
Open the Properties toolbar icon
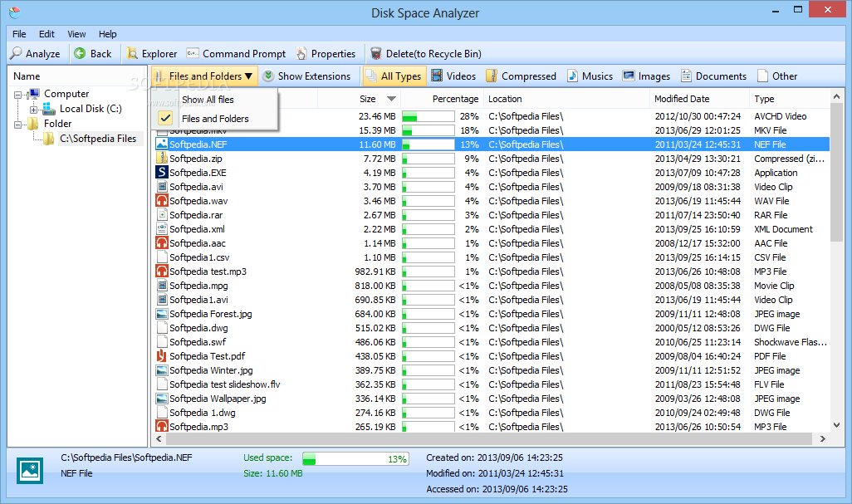[x=301, y=53]
